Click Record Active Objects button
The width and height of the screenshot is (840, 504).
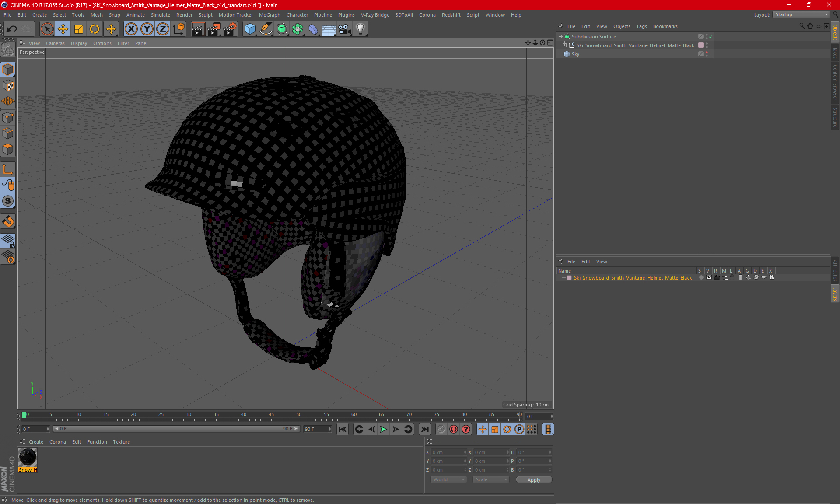pos(441,429)
